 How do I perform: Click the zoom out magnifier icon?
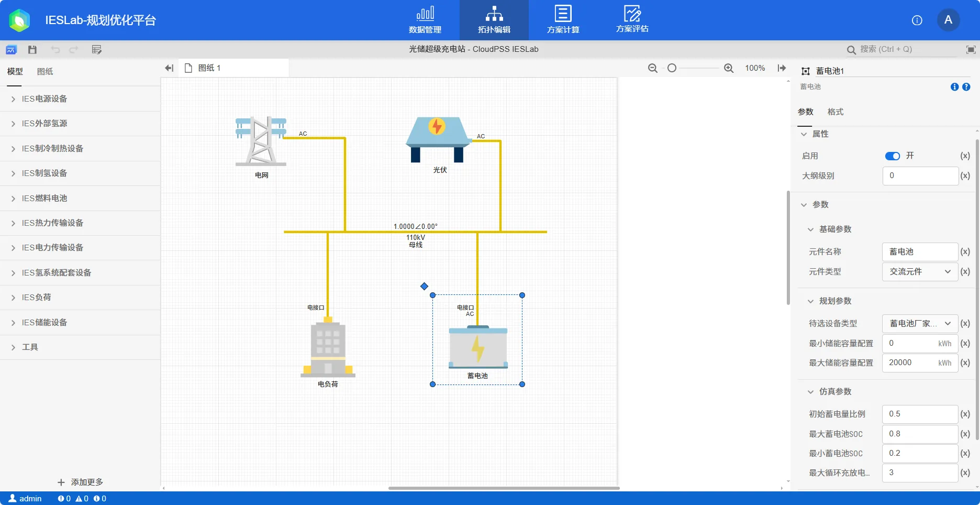tap(652, 68)
